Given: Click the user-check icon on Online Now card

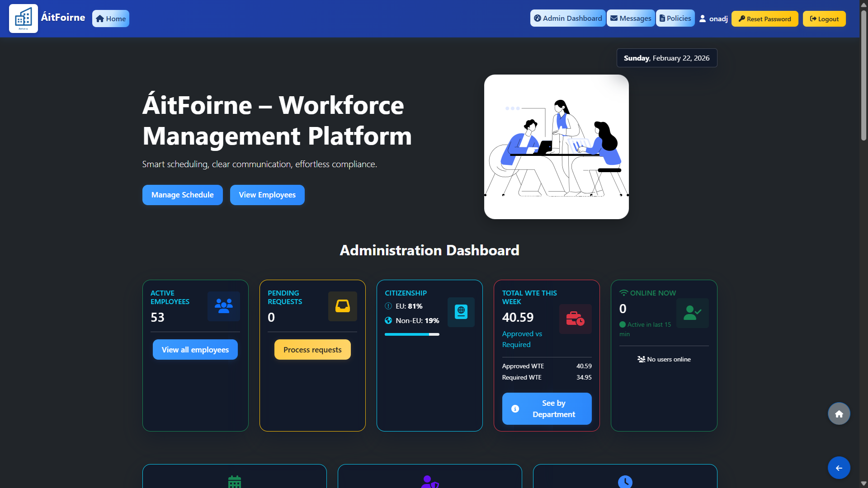Looking at the screenshot, I should (692, 313).
